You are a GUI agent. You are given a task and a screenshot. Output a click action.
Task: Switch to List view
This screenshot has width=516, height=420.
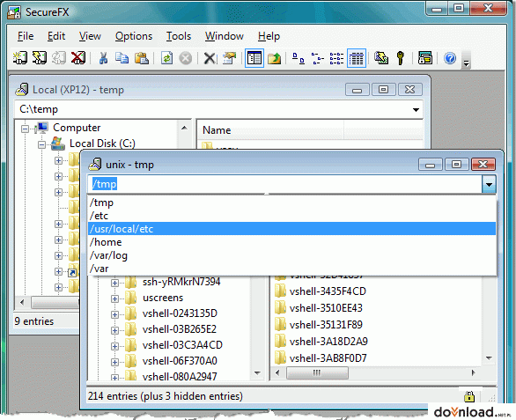pyautogui.click(x=336, y=58)
